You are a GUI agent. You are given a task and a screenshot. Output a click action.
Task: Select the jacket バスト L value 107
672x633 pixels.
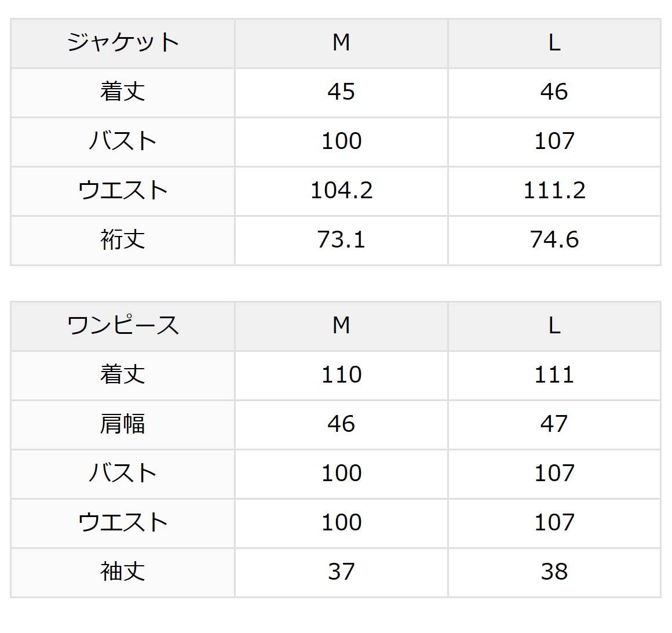[554, 141]
